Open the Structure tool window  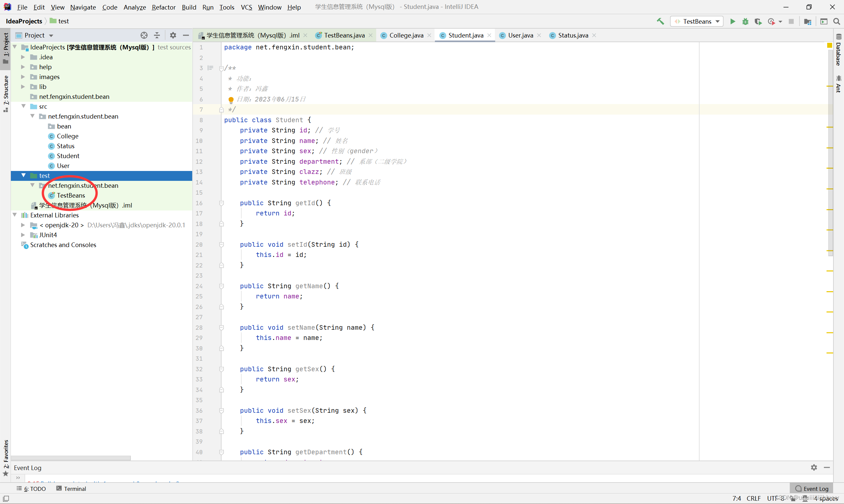(5, 94)
